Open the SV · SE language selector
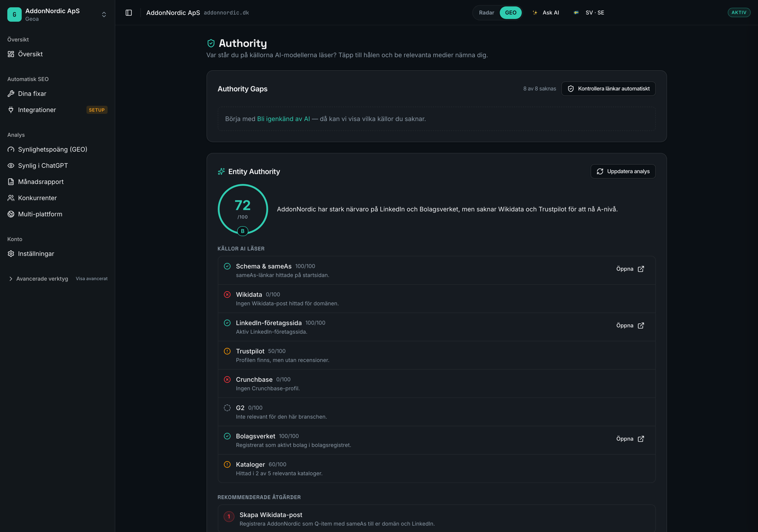 point(589,13)
